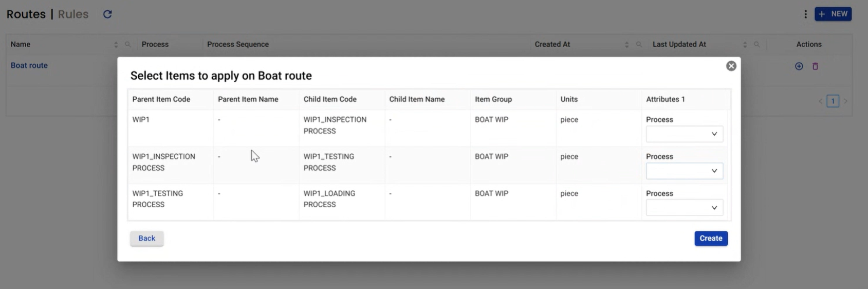Click the search icon in Created At column

click(x=639, y=45)
